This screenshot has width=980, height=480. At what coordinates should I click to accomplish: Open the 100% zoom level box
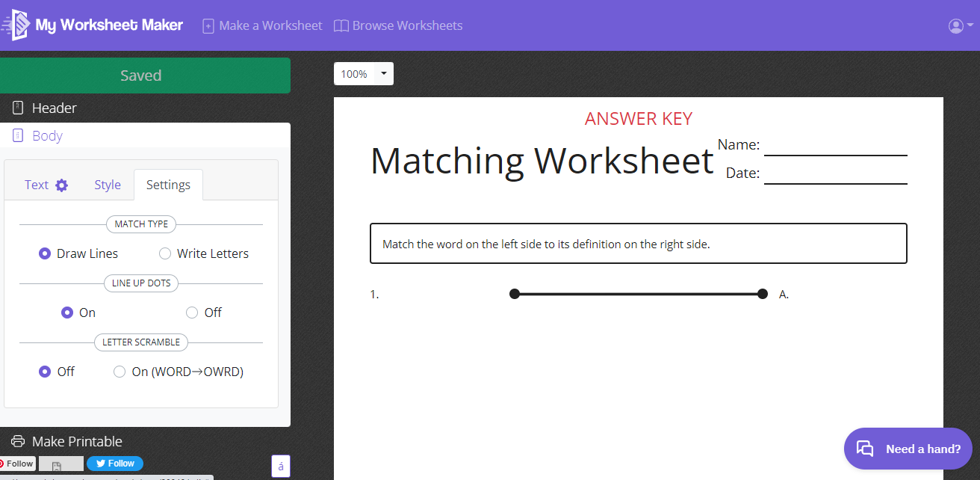353,73
